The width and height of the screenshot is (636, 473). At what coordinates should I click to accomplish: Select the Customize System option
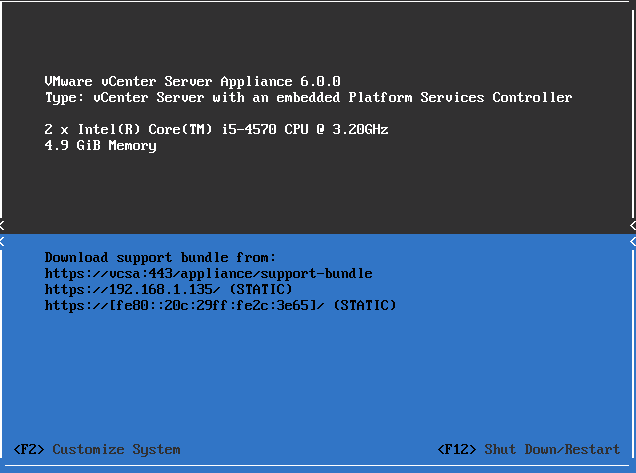pyautogui.click(x=97, y=450)
